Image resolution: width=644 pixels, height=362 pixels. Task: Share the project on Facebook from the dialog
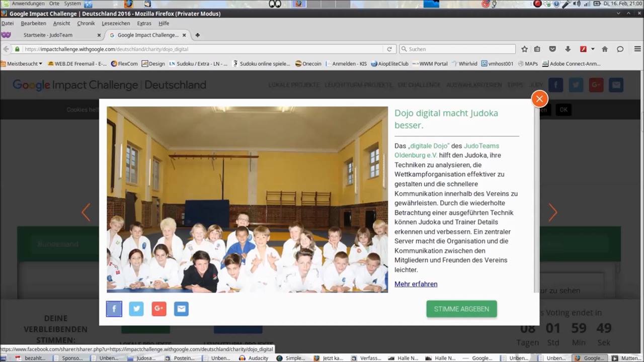click(114, 309)
